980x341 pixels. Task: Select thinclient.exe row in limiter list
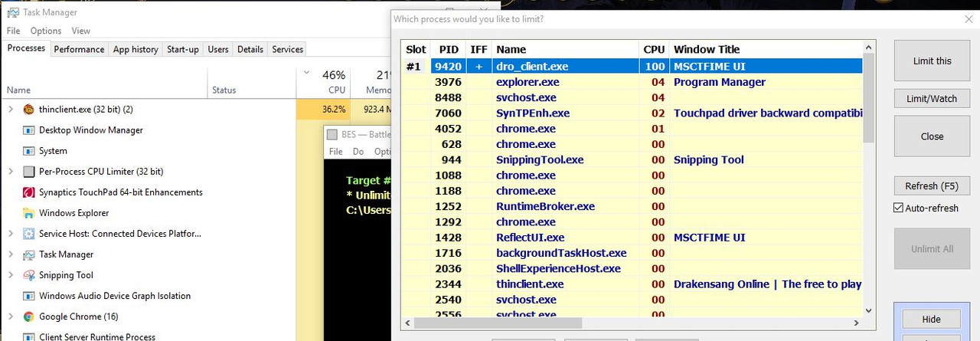(x=632, y=284)
